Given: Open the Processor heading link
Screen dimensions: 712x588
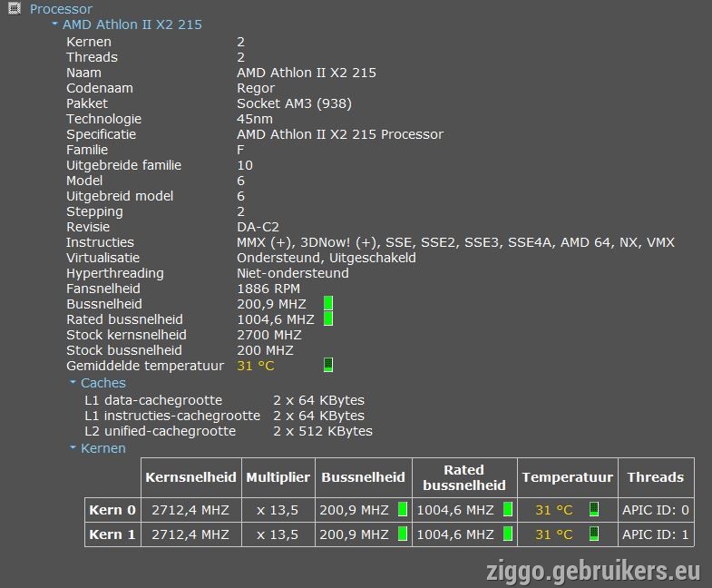Looking at the screenshot, I should pyautogui.click(x=61, y=9).
